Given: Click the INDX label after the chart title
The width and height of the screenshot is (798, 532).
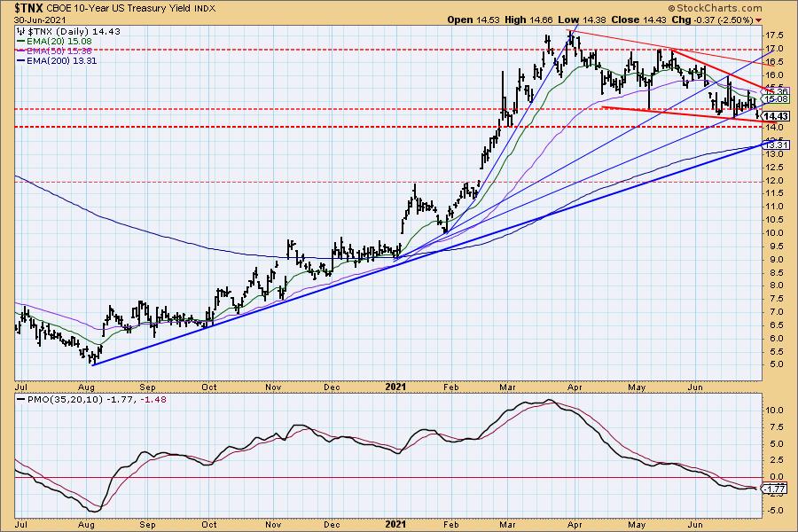Looking at the screenshot, I should (x=205, y=9).
